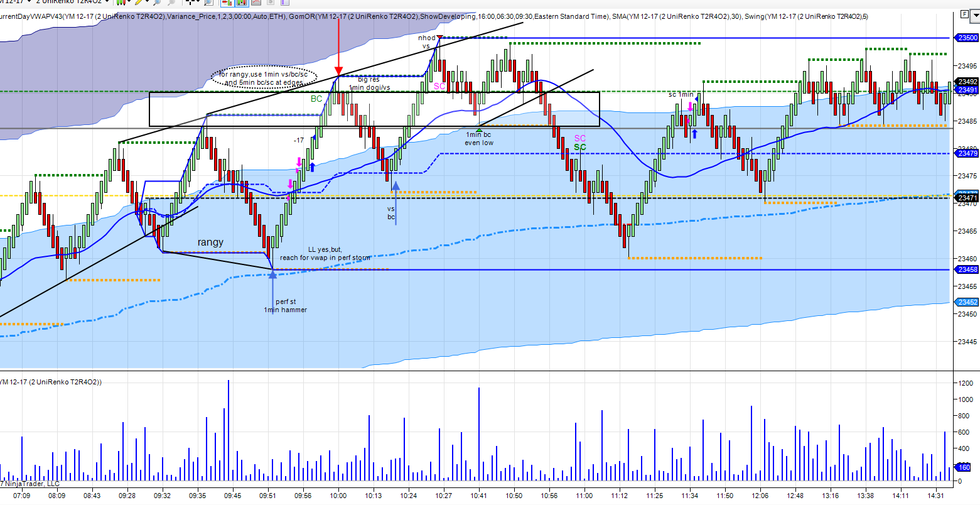Select green triangle above 1min bc
This screenshot has width=980, height=505.
(x=480, y=129)
